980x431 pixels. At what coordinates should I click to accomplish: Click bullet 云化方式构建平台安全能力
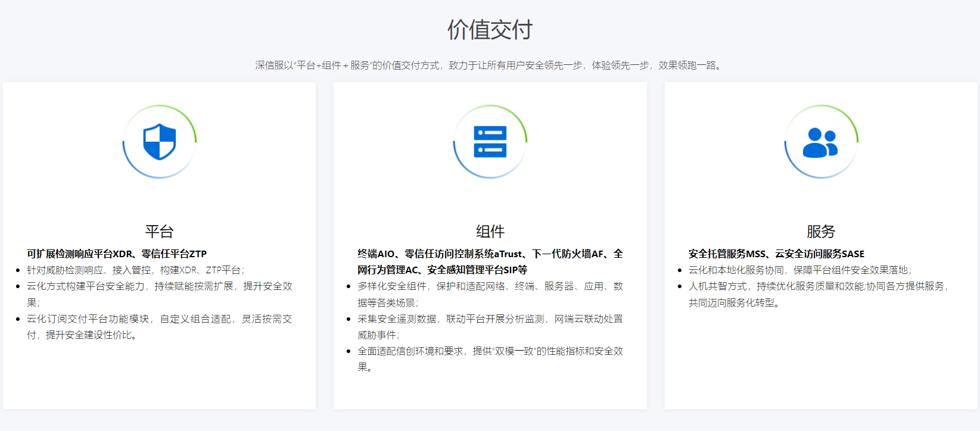pyautogui.click(x=160, y=294)
